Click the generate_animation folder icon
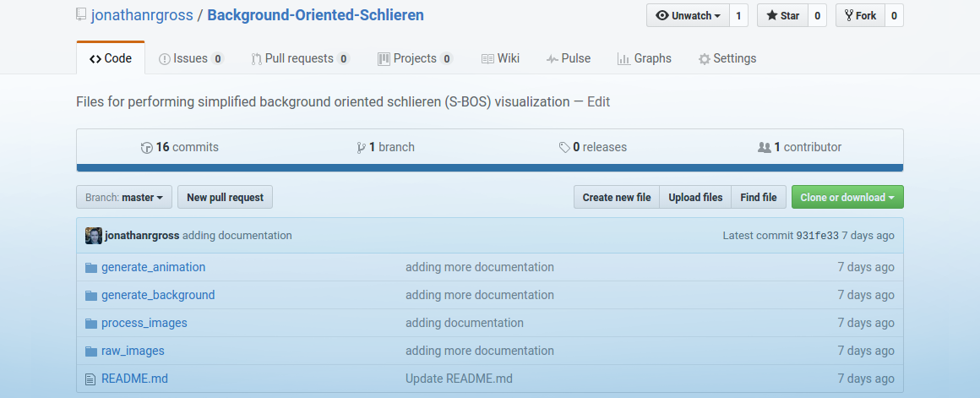The width and height of the screenshot is (980, 398). click(91, 267)
